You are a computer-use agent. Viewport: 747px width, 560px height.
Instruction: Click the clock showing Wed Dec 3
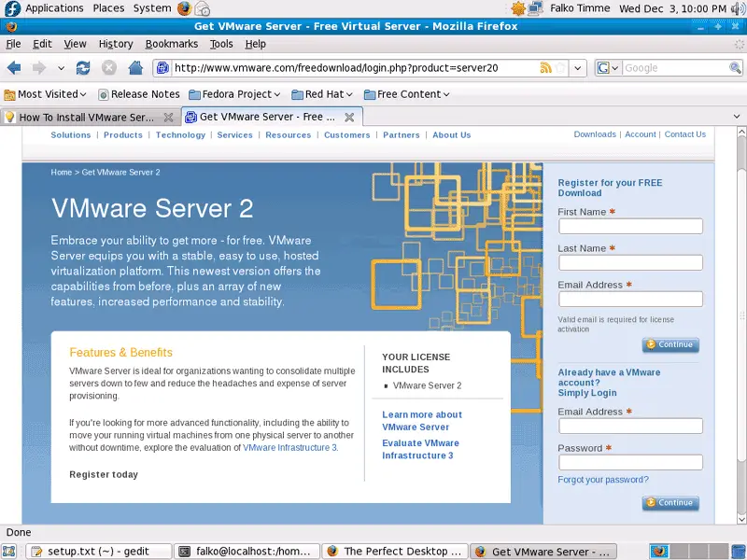coord(672,8)
